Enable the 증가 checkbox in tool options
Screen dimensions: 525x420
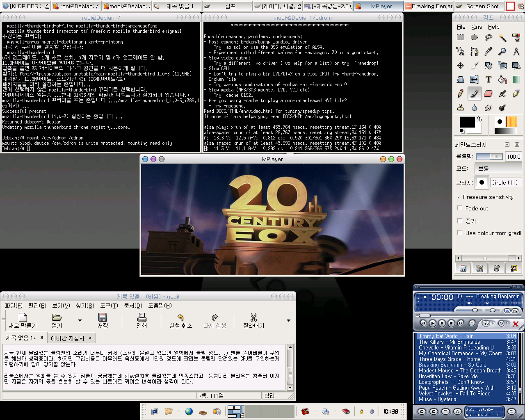(460, 221)
